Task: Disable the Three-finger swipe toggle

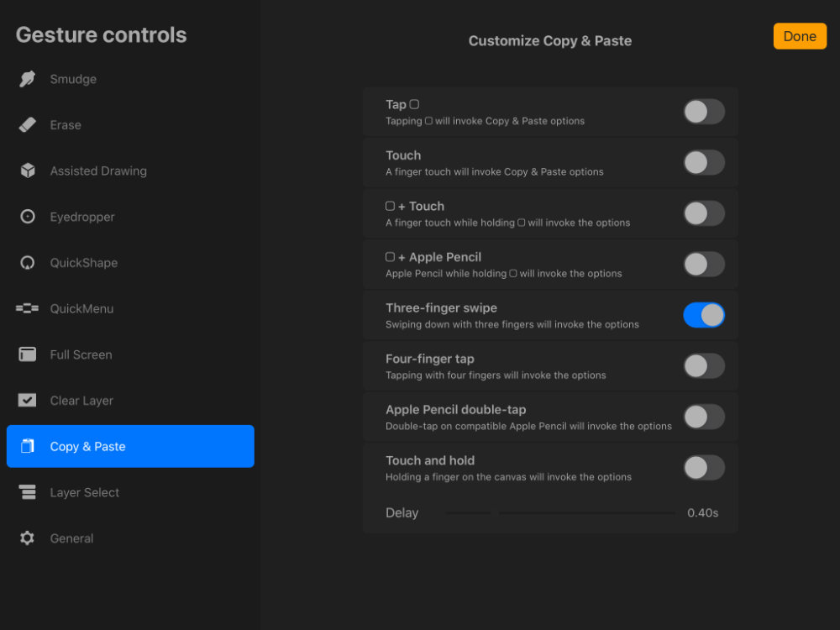Action: (704, 315)
